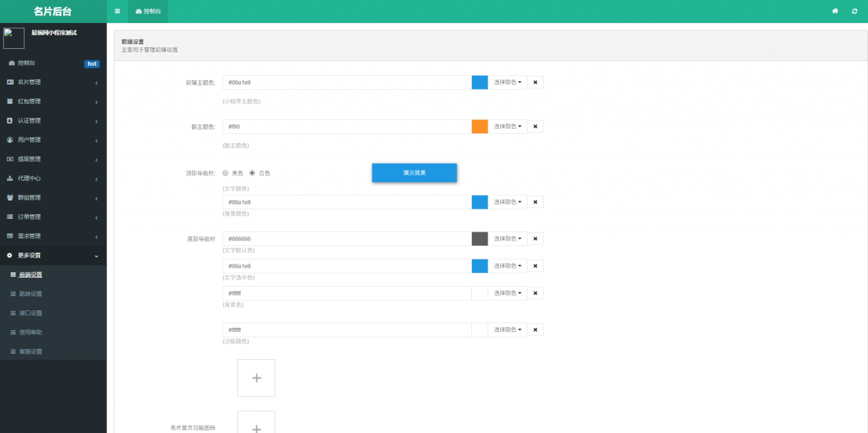The image size is (868, 433).
Task: Click the orange 副主题色 color swatch
Action: click(479, 126)
